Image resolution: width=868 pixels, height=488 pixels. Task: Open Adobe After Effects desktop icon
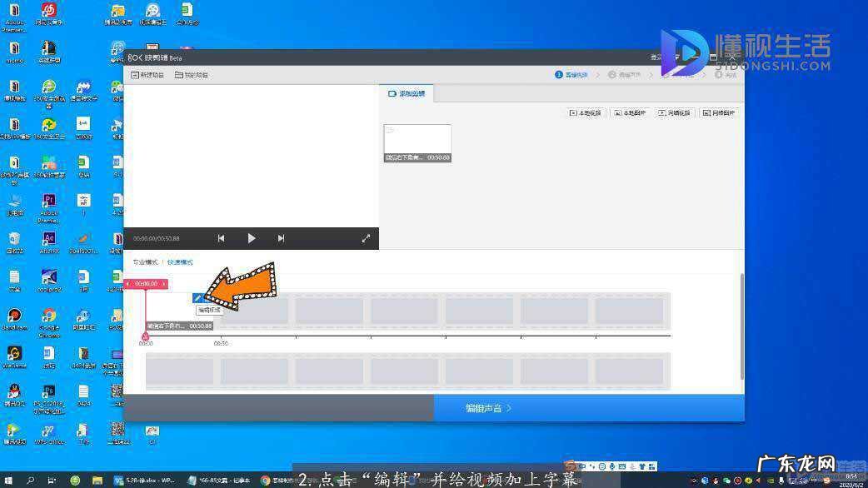click(48, 242)
